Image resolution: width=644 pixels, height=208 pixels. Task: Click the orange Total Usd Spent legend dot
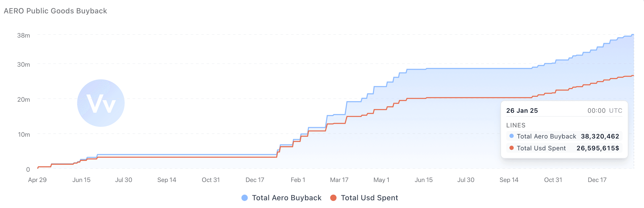pos(333,198)
